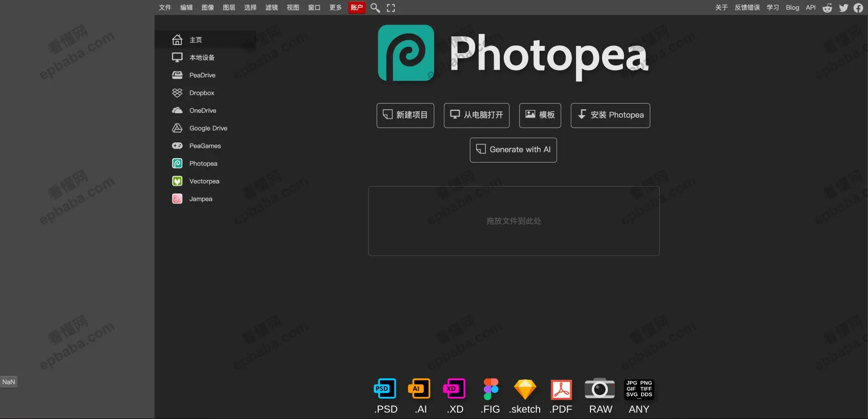Click the NaN label at left
The image size is (868, 419).
pyautogui.click(x=9, y=382)
